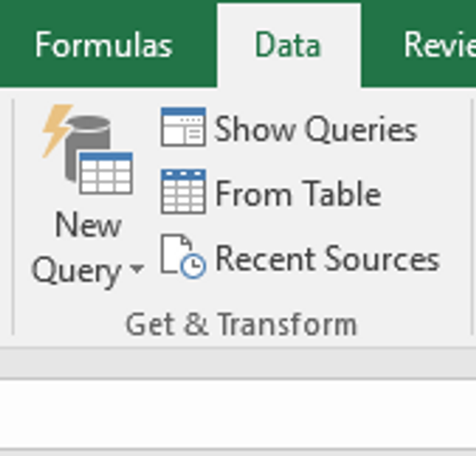This screenshot has height=456, width=476.
Task: Click the Get & Transform group label
Action: [x=241, y=324]
